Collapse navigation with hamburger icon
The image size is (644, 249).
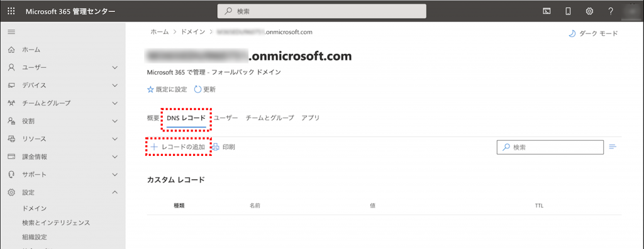click(x=11, y=31)
